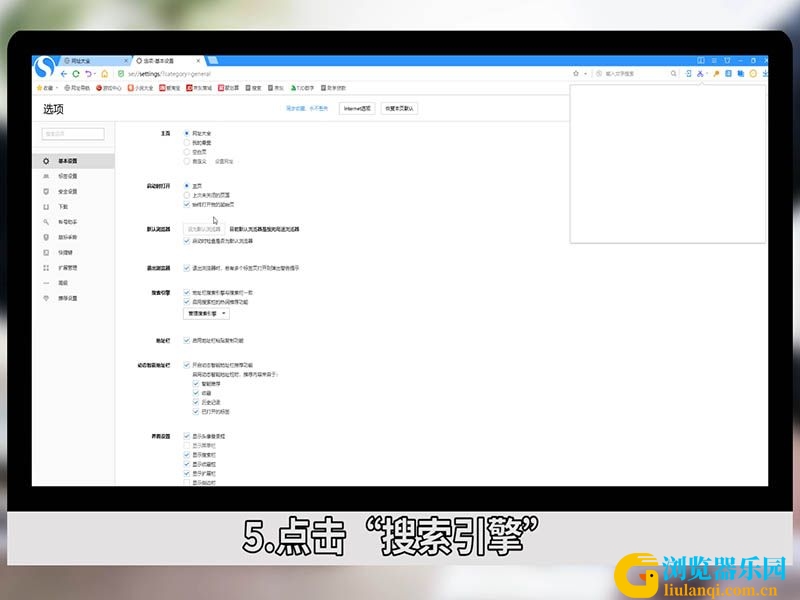Expand the 收藏 bookmarks dropdown arrow
This screenshot has height=600, width=800.
point(57,88)
